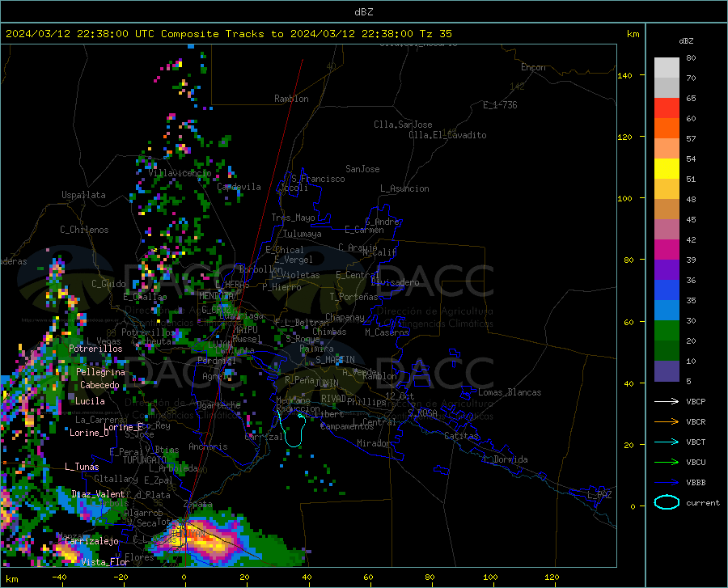Select the purple 39 dBZ color swatch
The width and height of the screenshot is (728, 588).
point(667,270)
